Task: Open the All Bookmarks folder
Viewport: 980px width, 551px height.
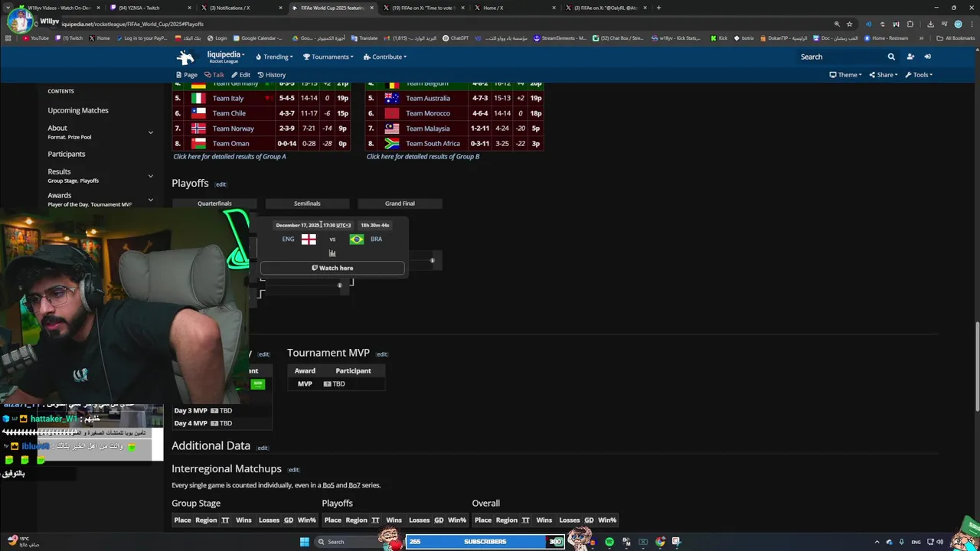Action: click(955, 37)
